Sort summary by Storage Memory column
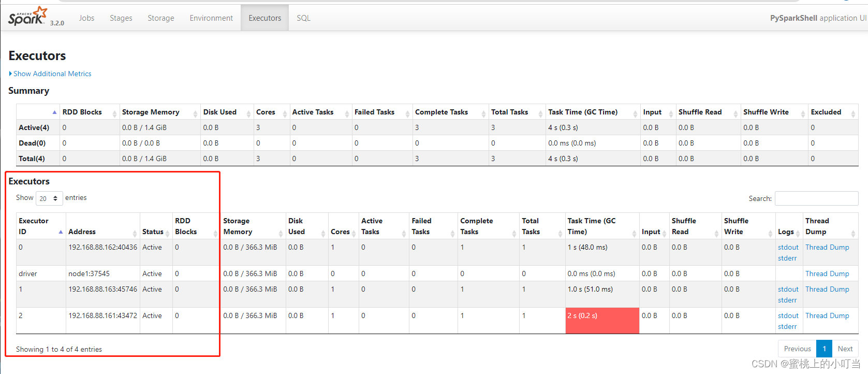 160,112
